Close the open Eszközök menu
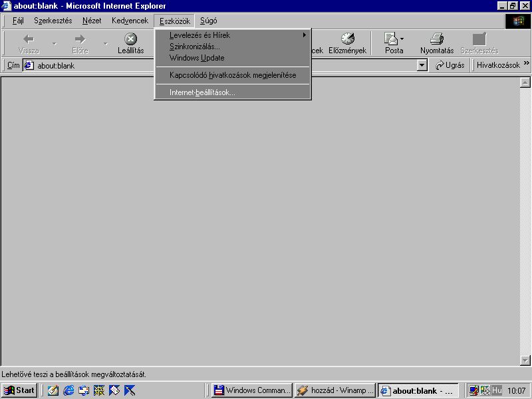Image resolution: width=532 pixels, height=399 pixels. (174, 21)
